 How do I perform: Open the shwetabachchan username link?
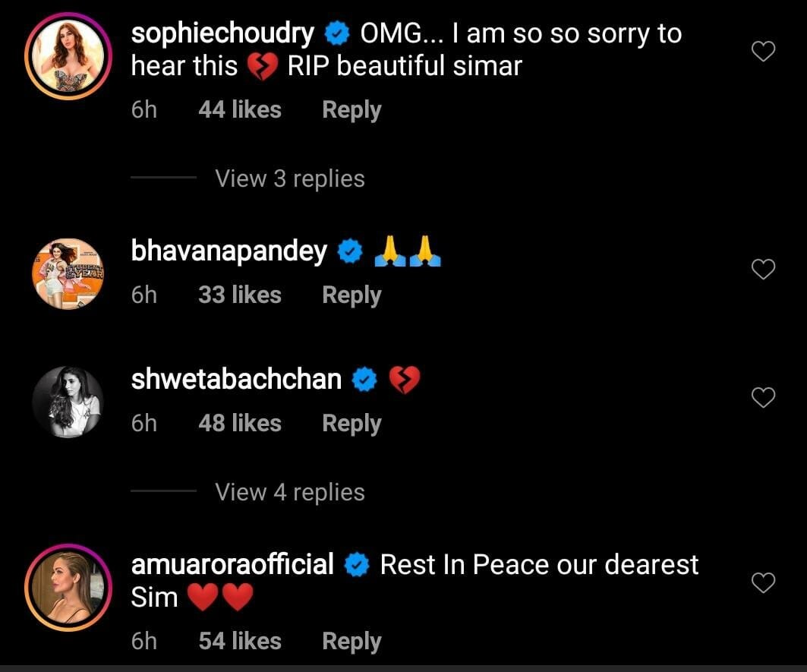(x=236, y=380)
